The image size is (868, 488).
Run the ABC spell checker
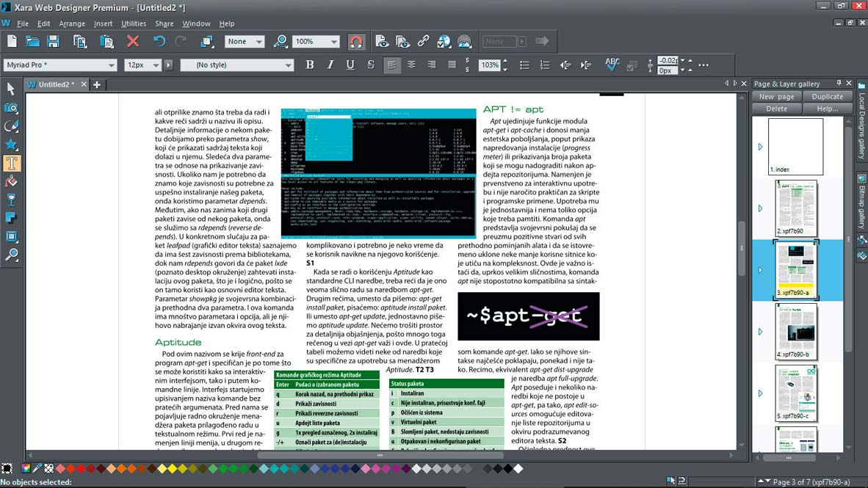(x=612, y=65)
